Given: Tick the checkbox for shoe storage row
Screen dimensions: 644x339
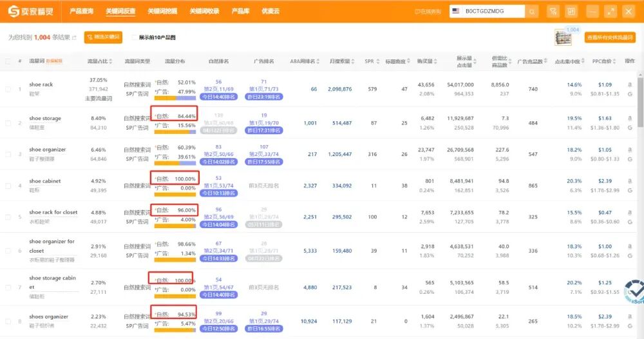Looking at the screenshot, I should [8, 123].
